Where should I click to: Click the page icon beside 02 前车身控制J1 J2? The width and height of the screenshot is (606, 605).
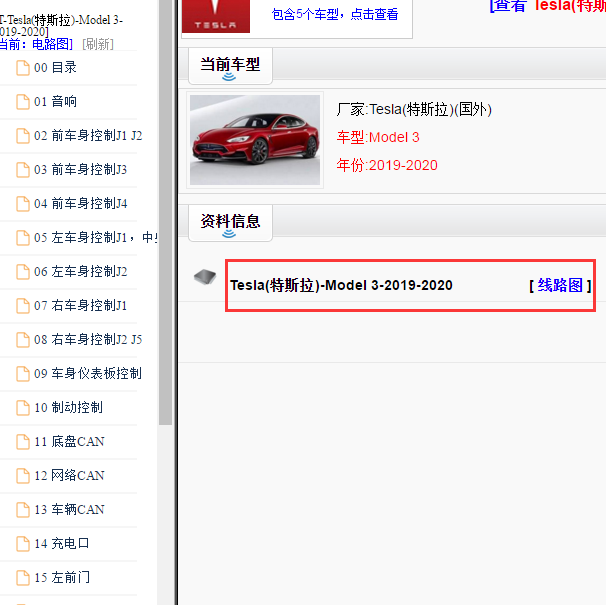coord(23,136)
